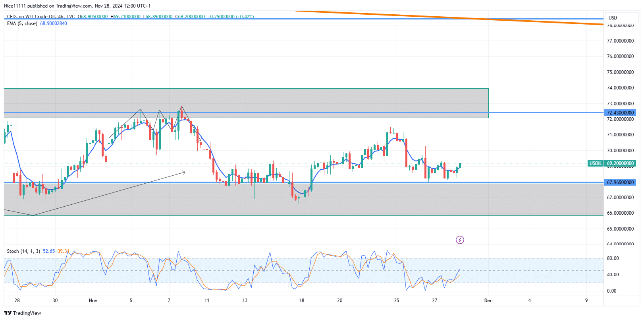Click the published-by header text
This screenshot has height=320, width=644.
click(x=77, y=6)
